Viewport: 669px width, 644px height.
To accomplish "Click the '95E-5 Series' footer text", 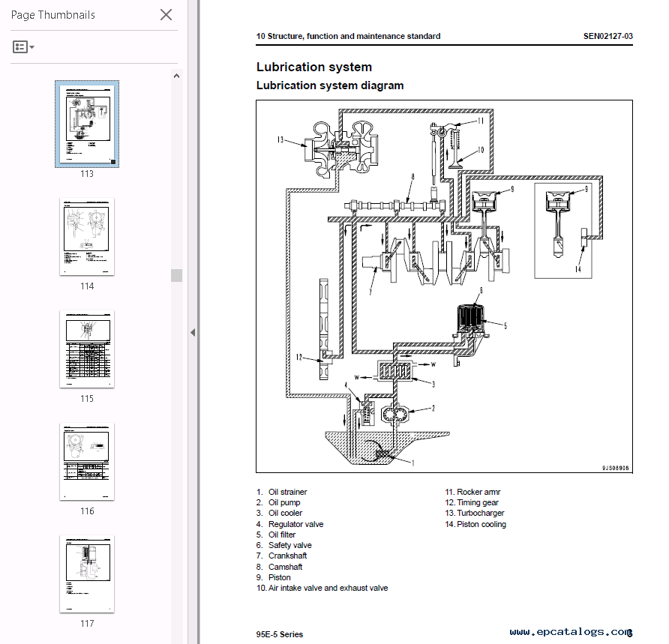I will pyautogui.click(x=280, y=634).
